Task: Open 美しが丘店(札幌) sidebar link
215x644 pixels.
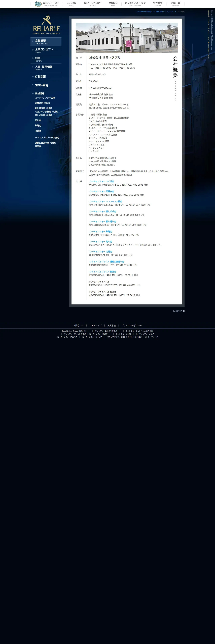Action: pos(44,115)
